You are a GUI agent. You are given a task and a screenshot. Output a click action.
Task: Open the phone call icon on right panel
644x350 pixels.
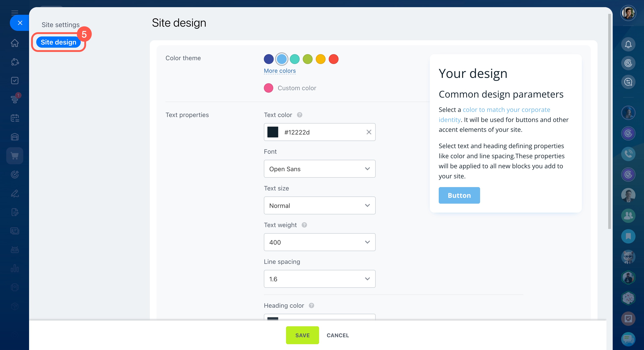coord(628,154)
